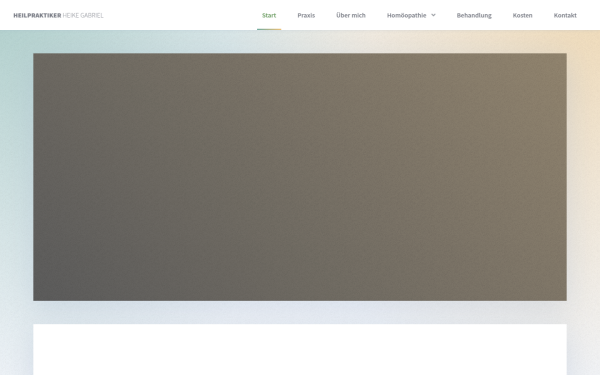Click the white content card below banner
This screenshot has width=600, height=375.
(300, 349)
